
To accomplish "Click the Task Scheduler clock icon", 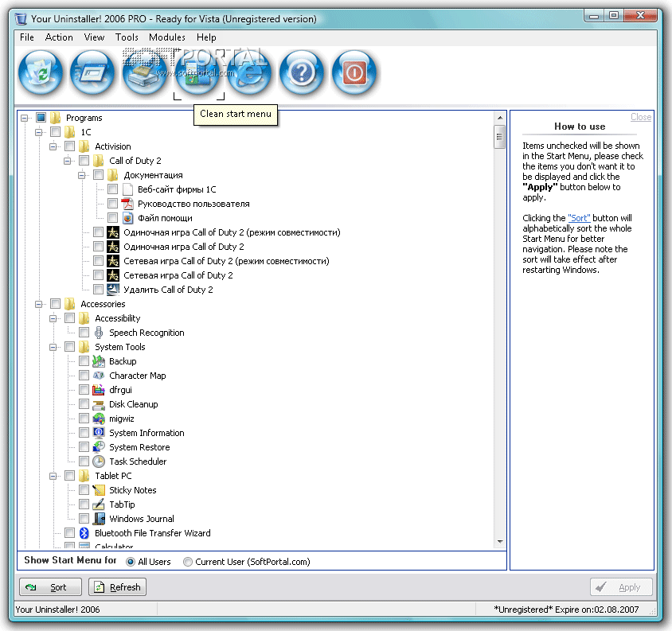I will click(99, 462).
